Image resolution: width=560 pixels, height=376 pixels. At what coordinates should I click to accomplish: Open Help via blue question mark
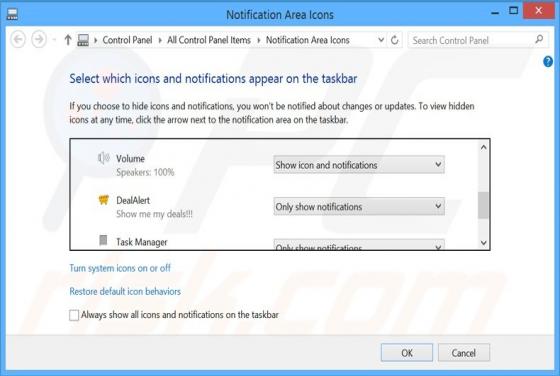(x=548, y=61)
